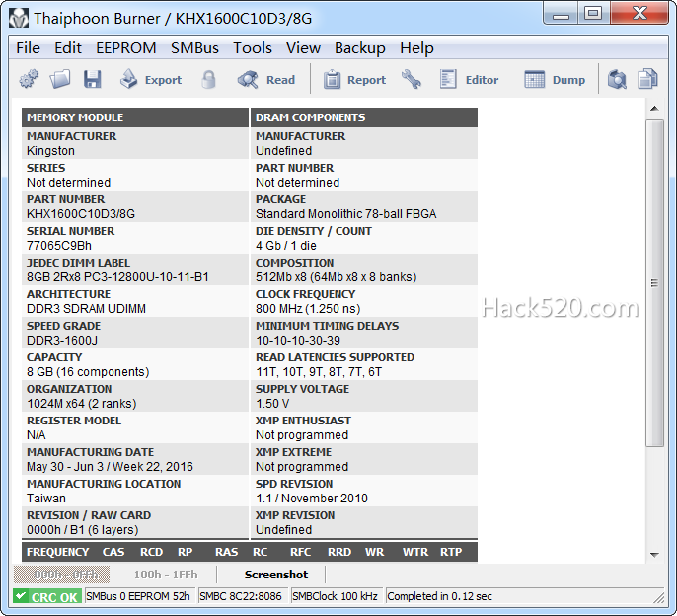677x616 pixels.
Task: Click the DRAM COMPONENTS column header
Action: [364, 117]
